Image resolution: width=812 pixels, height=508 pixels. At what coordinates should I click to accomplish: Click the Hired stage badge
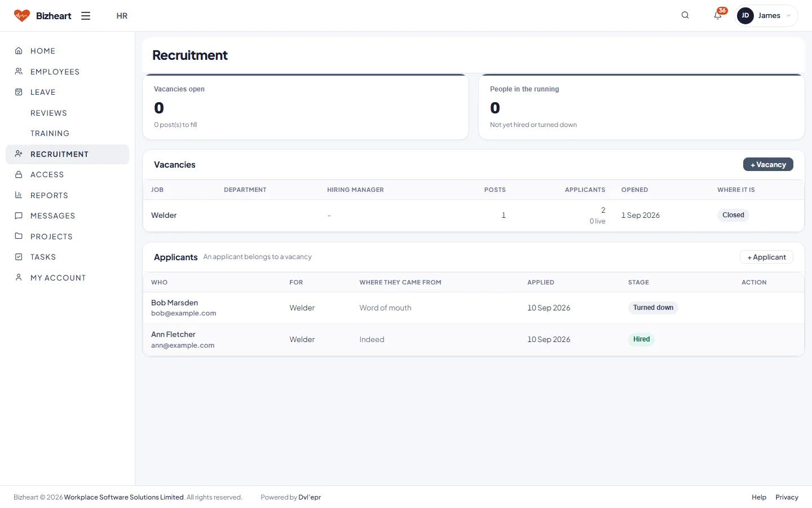click(641, 339)
